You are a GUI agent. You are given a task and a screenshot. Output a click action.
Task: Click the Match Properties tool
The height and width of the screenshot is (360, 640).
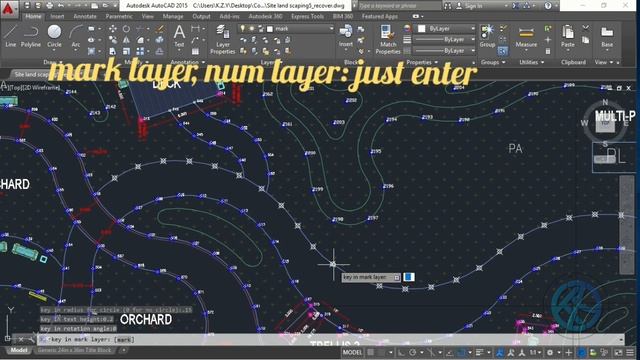388,39
